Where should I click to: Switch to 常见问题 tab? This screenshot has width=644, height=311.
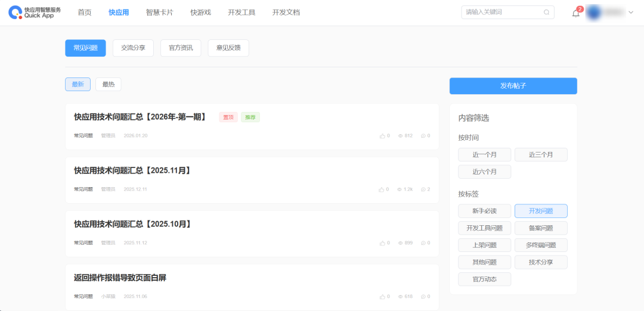tap(85, 48)
